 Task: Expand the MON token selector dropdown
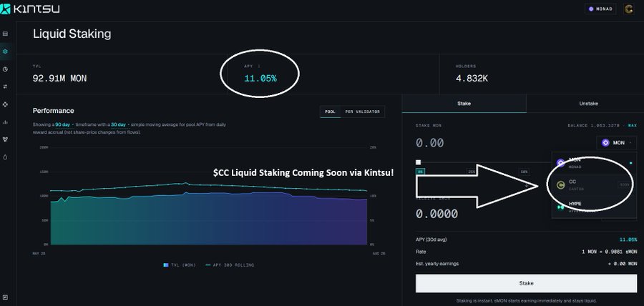(x=617, y=143)
